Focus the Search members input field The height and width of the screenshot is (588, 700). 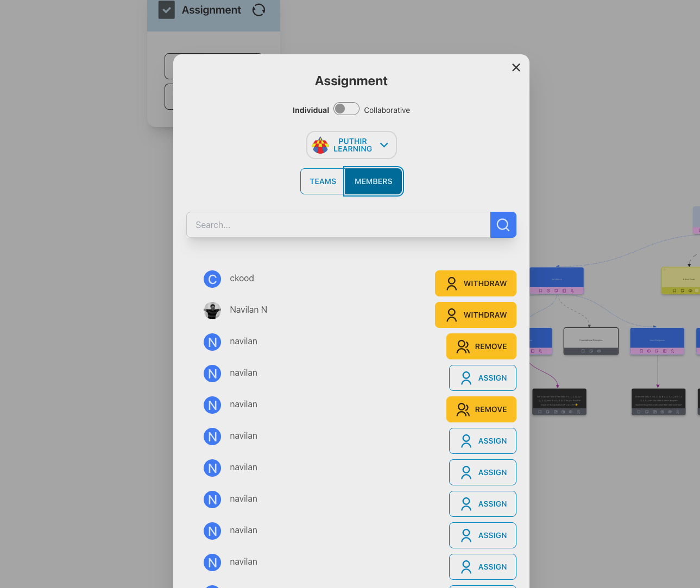pos(338,225)
